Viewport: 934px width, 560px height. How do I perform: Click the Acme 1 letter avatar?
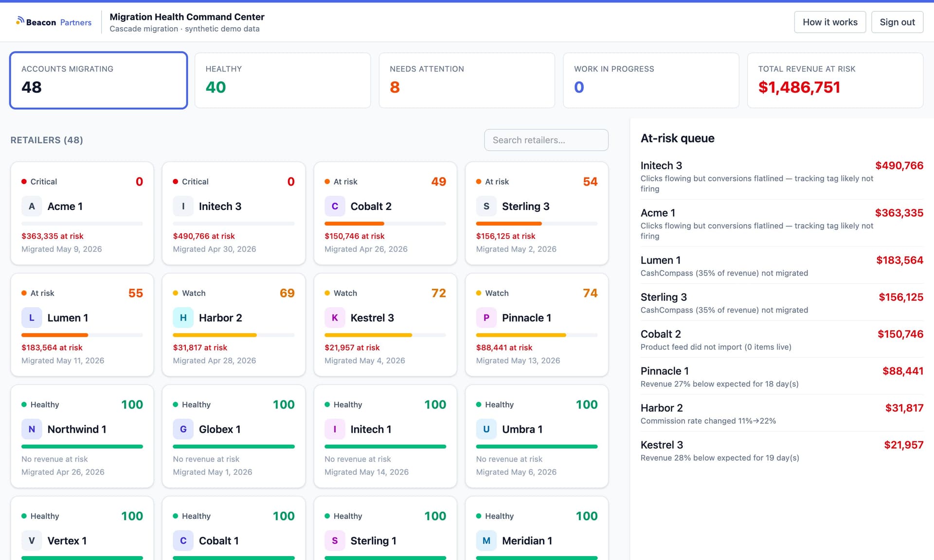pos(32,206)
